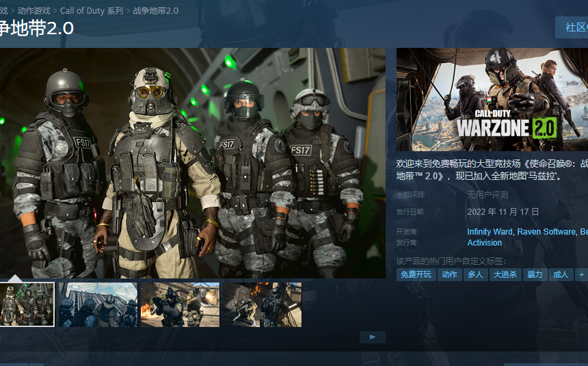Click the 全部评测 label
Image resolution: width=588 pixels, height=366 pixels.
pos(411,194)
